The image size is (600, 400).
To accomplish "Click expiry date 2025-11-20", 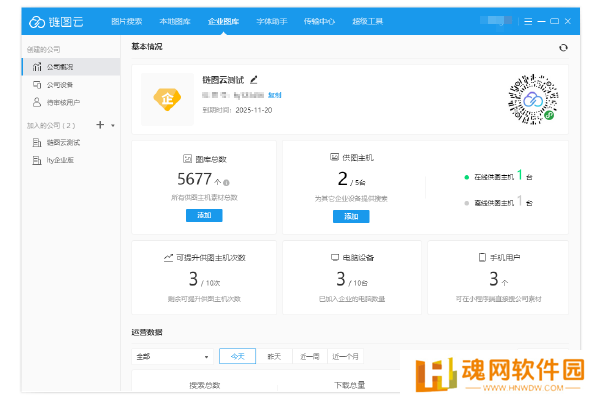I will (x=254, y=110).
